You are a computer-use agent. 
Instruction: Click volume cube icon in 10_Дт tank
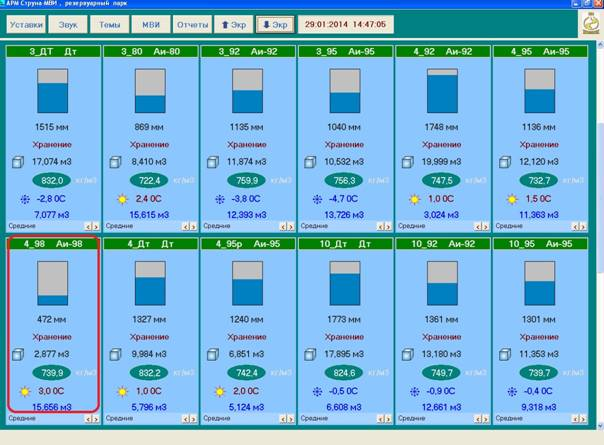pyautogui.click(x=310, y=354)
